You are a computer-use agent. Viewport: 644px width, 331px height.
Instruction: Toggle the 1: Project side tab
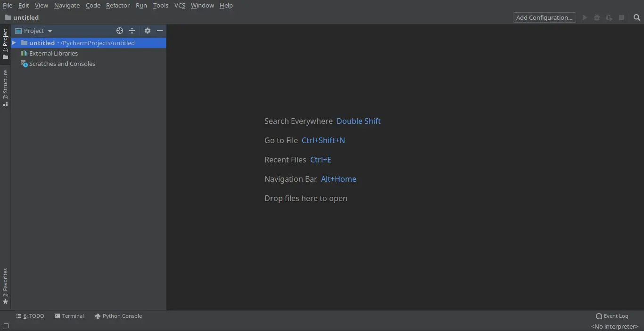tap(5, 44)
